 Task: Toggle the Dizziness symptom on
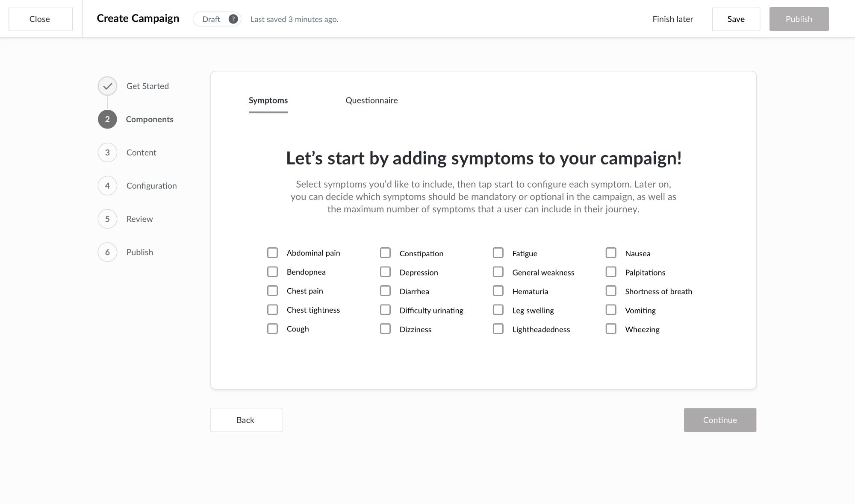[385, 328]
